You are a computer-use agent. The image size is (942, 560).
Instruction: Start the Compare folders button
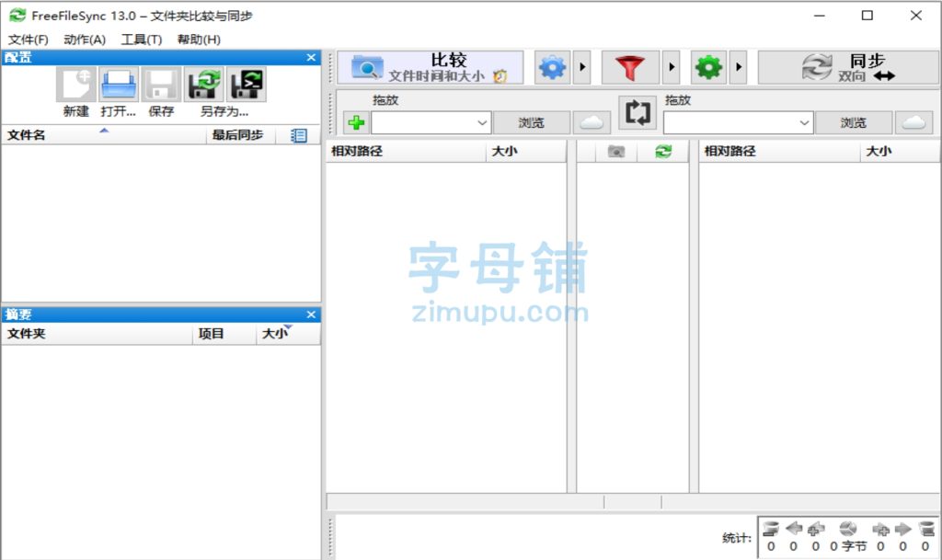[431, 67]
